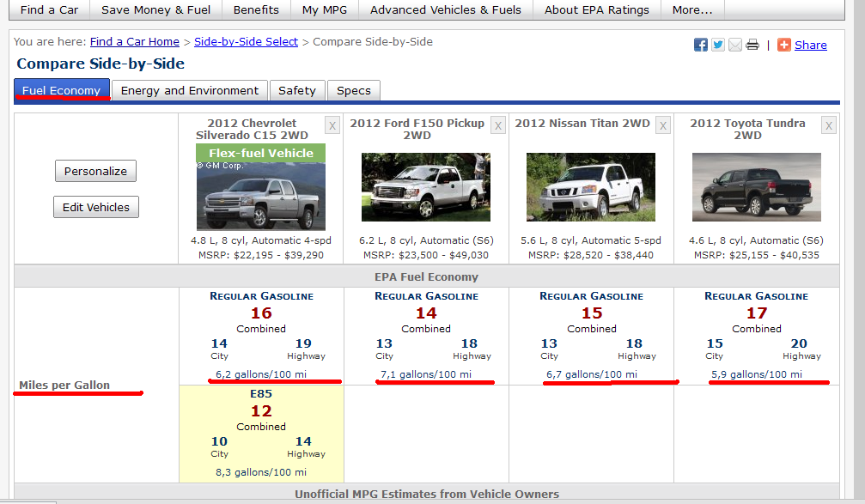Image resolution: width=865 pixels, height=504 pixels.
Task: Open the Find a Car menu
Action: pyautogui.click(x=49, y=9)
